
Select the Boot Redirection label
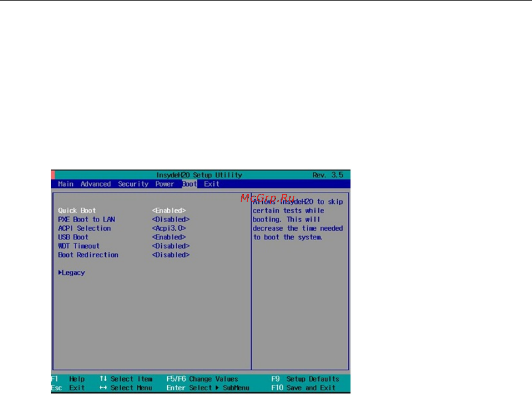(88, 255)
